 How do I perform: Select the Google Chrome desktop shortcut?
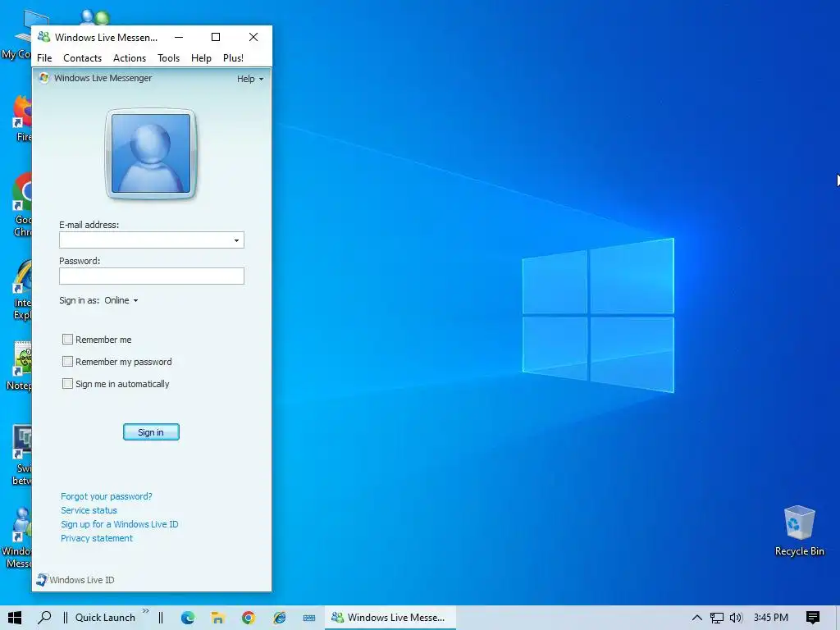[x=21, y=204]
